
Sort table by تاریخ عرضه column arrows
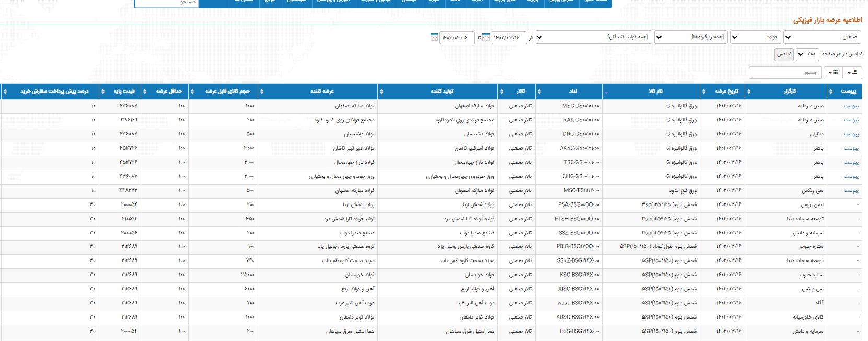tap(703, 92)
